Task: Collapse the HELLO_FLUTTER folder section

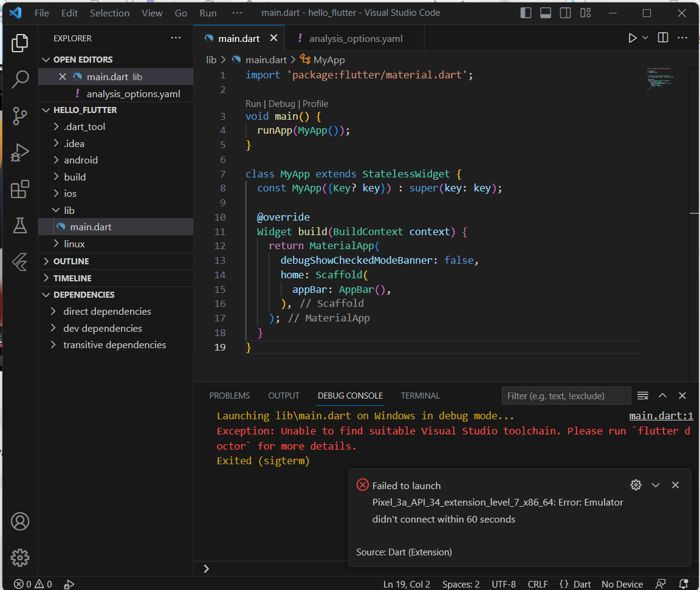Action: (x=115, y=110)
